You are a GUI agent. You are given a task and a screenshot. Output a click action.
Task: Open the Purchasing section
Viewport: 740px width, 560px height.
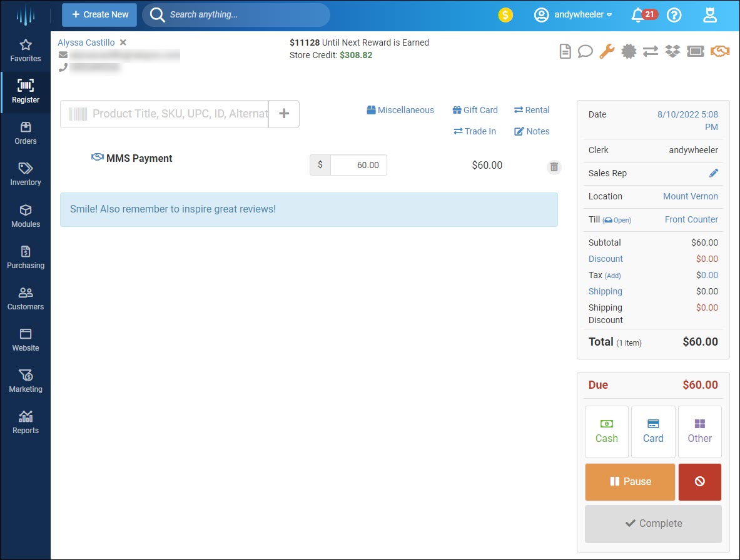coord(26,258)
